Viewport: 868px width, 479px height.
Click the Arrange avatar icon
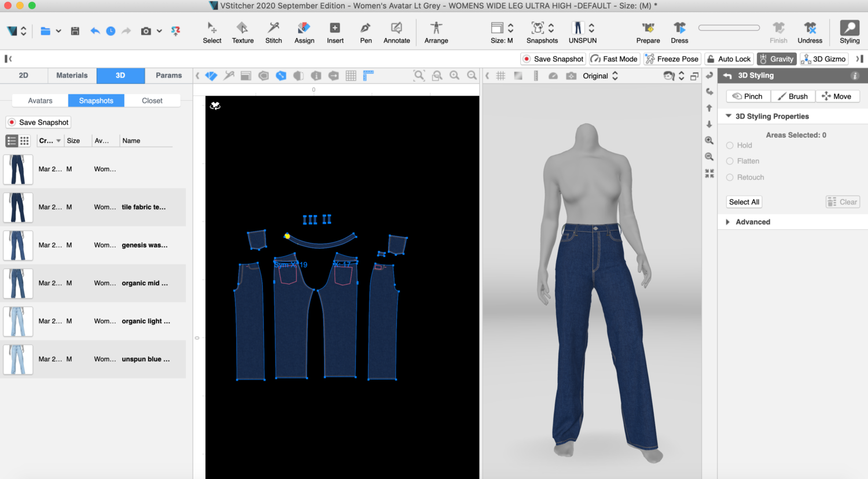click(x=436, y=32)
